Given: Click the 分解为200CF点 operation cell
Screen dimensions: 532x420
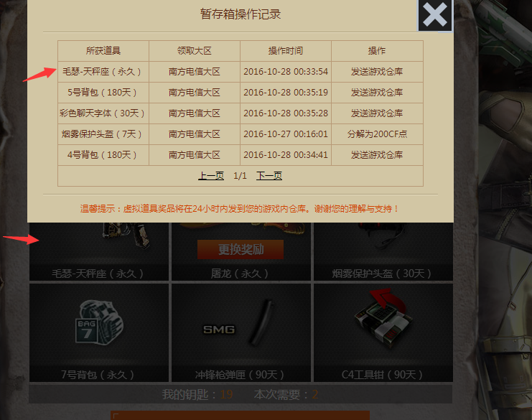Looking at the screenshot, I should point(377,134).
